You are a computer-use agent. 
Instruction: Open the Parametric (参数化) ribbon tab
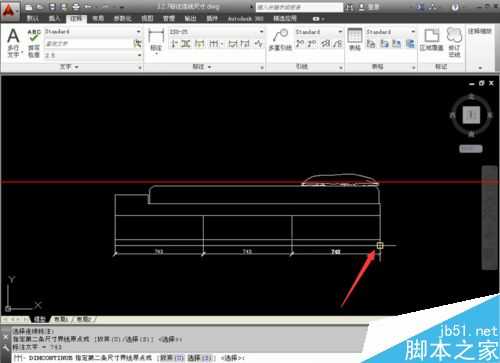click(122, 19)
